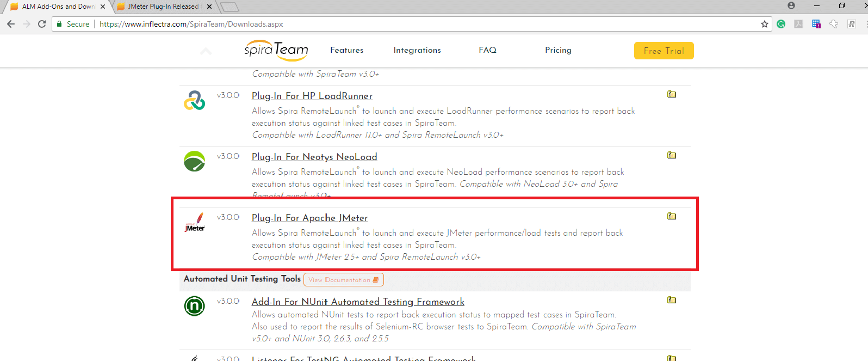868x361 pixels.
Task: Close the JMeter Plug-In Released tab
Action: tap(209, 7)
